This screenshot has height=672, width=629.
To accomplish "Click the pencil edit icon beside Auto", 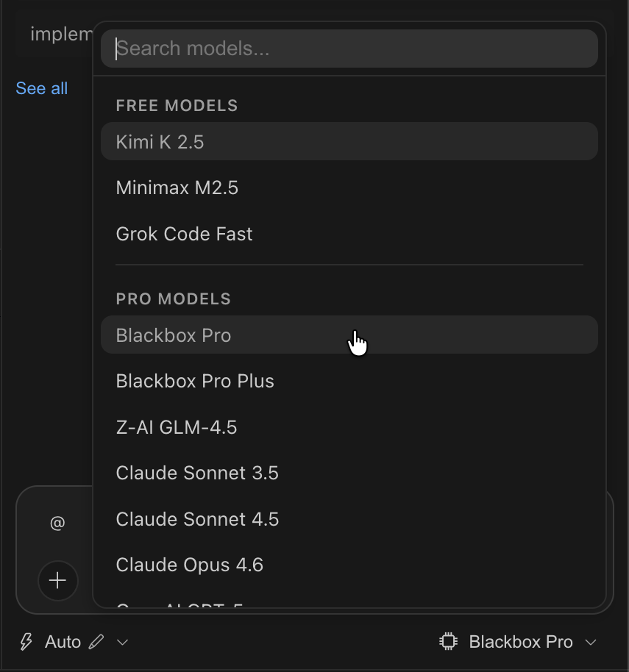I will coord(96,642).
